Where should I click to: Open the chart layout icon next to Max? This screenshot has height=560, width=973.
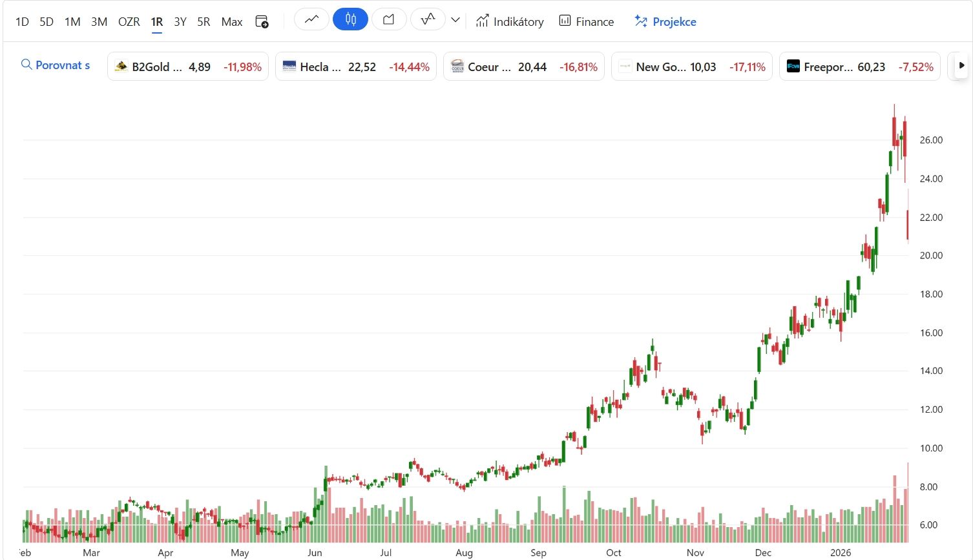coord(261,21)
